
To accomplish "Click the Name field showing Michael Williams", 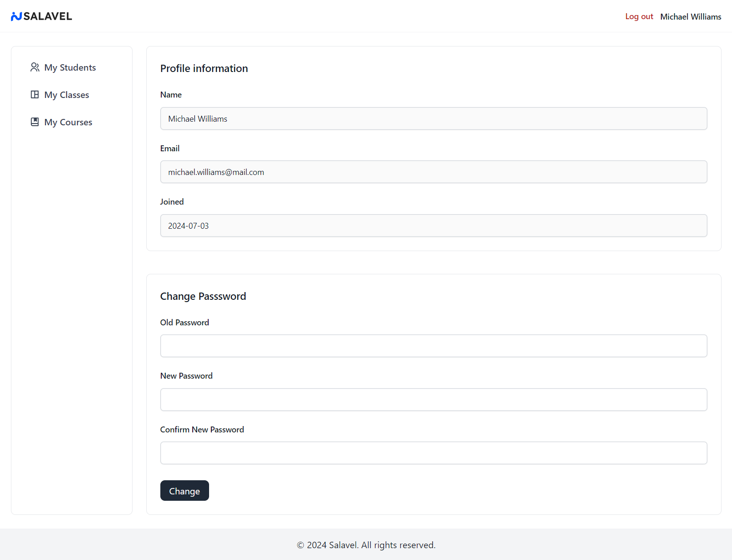I will pos(433,118).
